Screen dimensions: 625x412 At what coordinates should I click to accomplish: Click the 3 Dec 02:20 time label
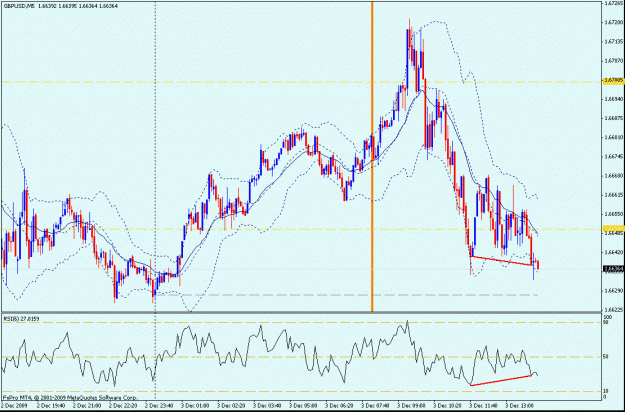pos(231,406)
